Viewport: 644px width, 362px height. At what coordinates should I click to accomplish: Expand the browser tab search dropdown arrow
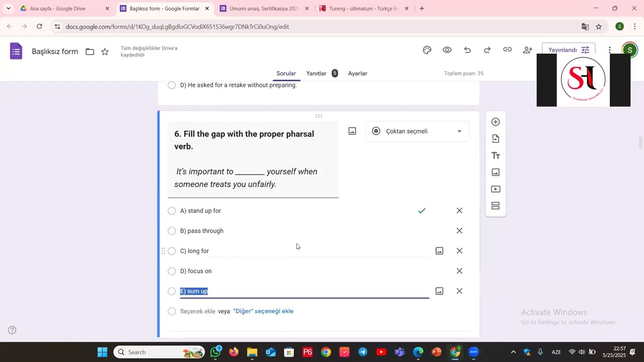[x=9, y=9]
